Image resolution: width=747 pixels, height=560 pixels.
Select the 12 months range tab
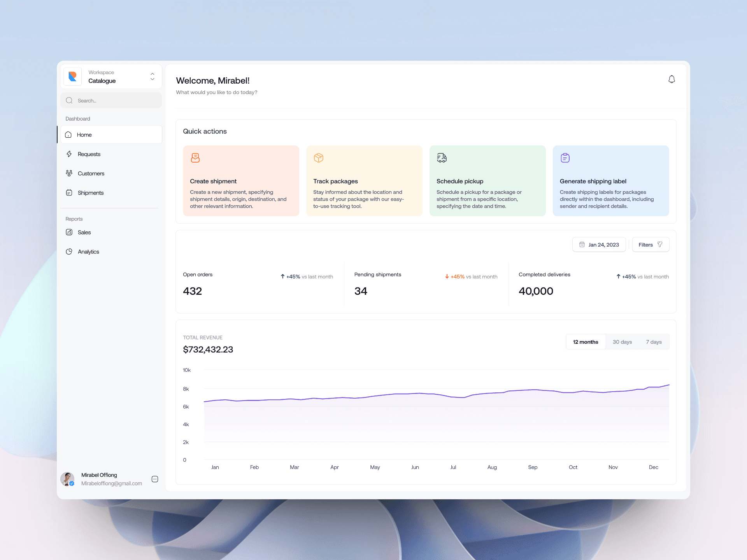point(586,342)
